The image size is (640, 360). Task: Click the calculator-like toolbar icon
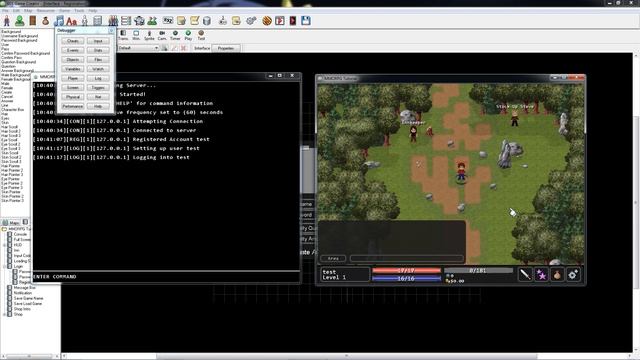pos(98,20)
